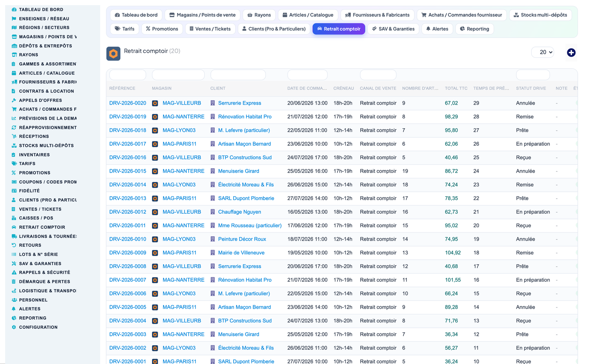589x364 pixels.
Task: Click the Régions / Secteurs map icon
Action: coord(14,28)
